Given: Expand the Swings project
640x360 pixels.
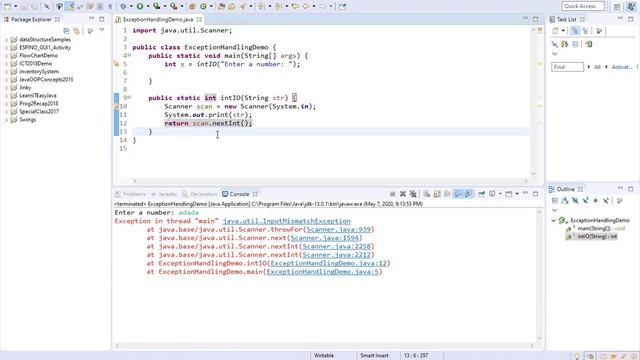Looking at the screenshot, I should [6, 120].
